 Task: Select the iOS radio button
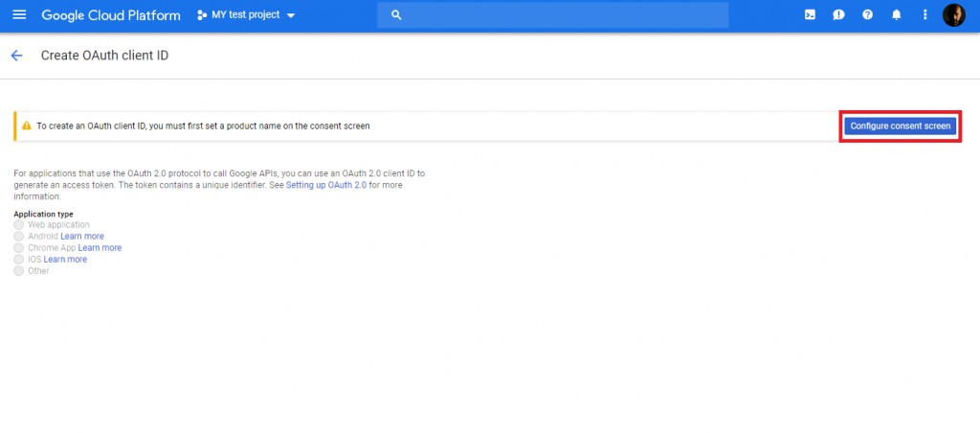coord(19,259)
